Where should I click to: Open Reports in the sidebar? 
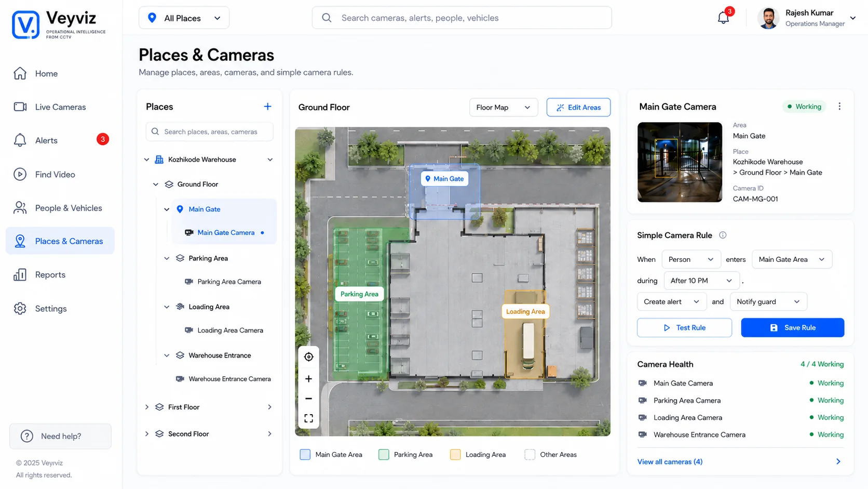click(60, 275)
